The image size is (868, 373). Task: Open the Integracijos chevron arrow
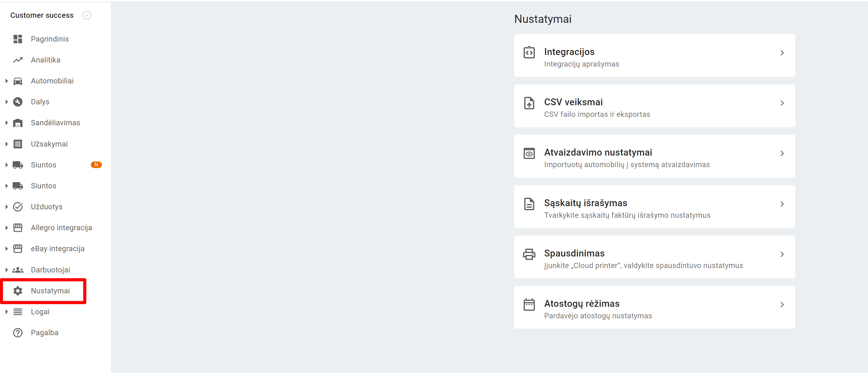tap(782, 53)
